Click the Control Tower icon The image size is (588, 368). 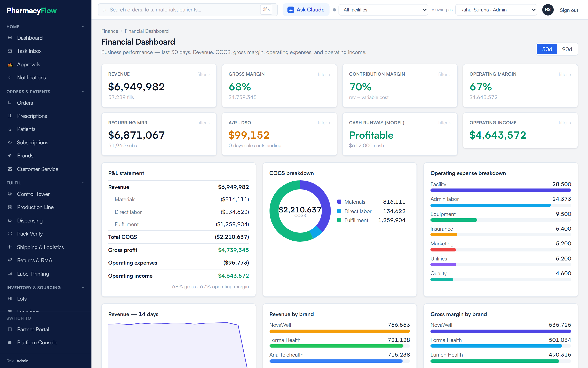[x=10, y=194]
